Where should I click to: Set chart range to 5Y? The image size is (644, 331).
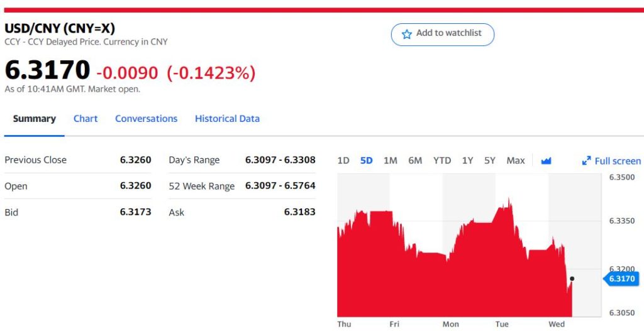pyautogui.click(x=490, y=161)
